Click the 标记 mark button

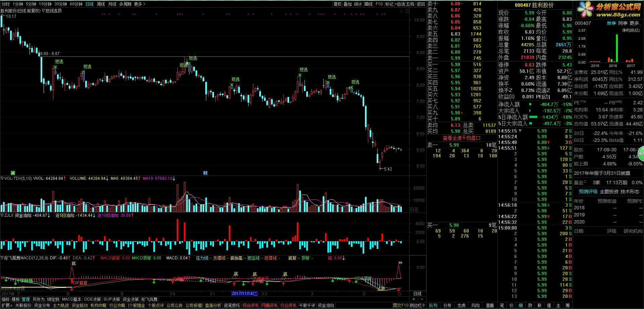[389, 4]
